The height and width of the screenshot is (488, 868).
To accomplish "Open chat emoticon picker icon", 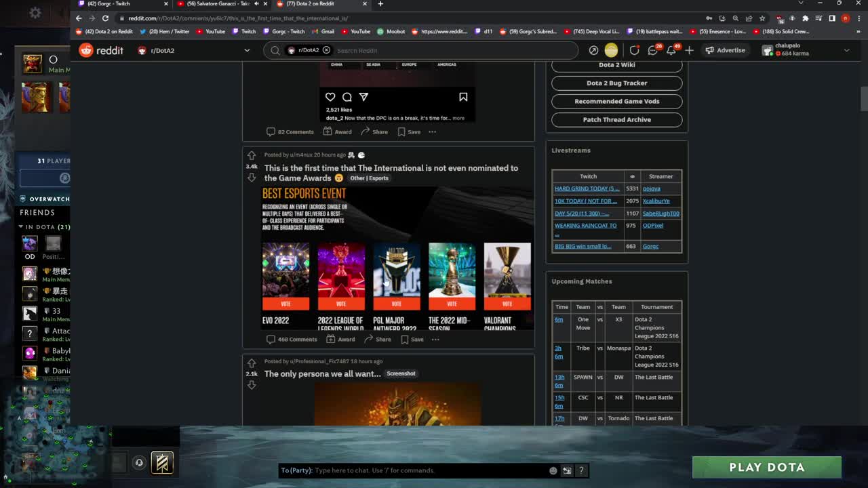I will click(553, 470).
